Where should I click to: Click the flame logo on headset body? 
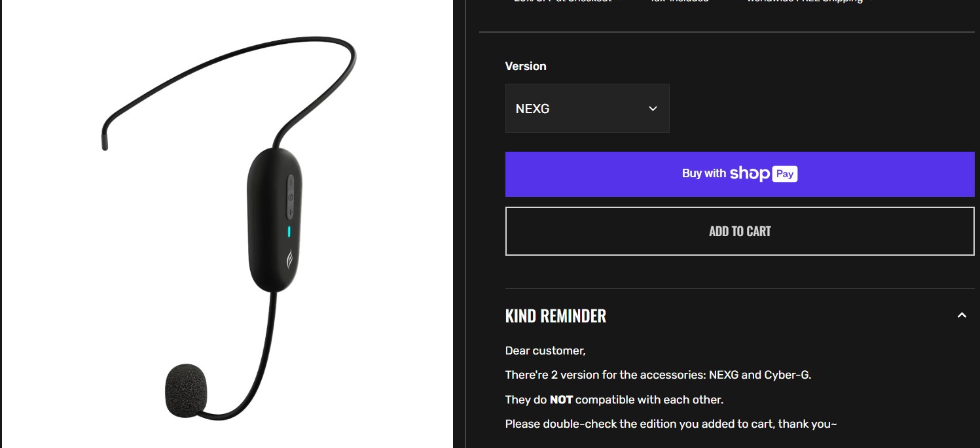click(289, 260)
